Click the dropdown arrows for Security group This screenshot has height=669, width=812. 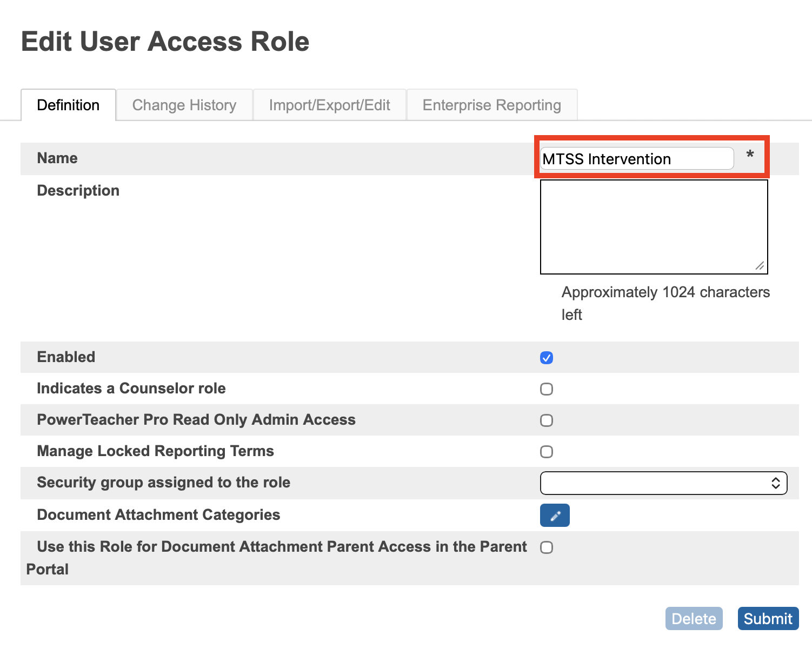[777, 483]
